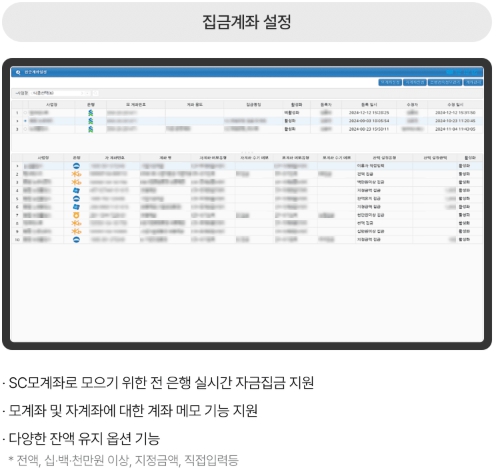Click the KB star bank icon in lower row 2
Screen dimensions: 496x470
(x=76, y=174)
